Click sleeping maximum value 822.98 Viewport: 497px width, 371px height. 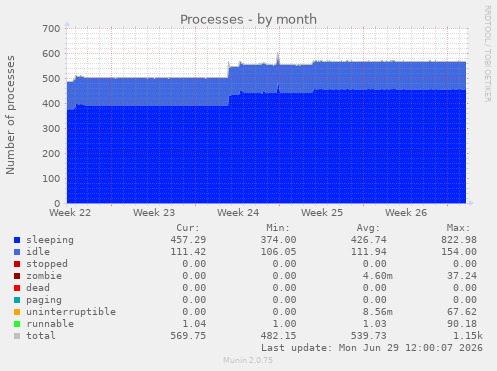(x=459, y=240)
